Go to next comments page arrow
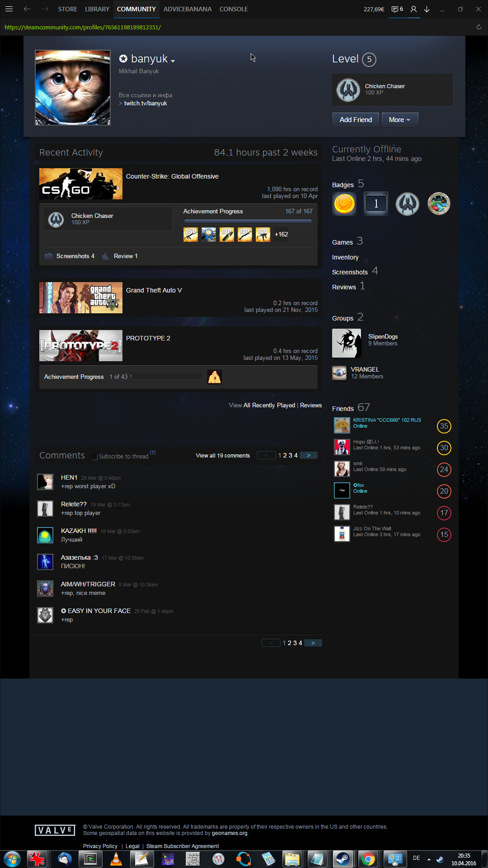488x868 pixels. point(309,455)
